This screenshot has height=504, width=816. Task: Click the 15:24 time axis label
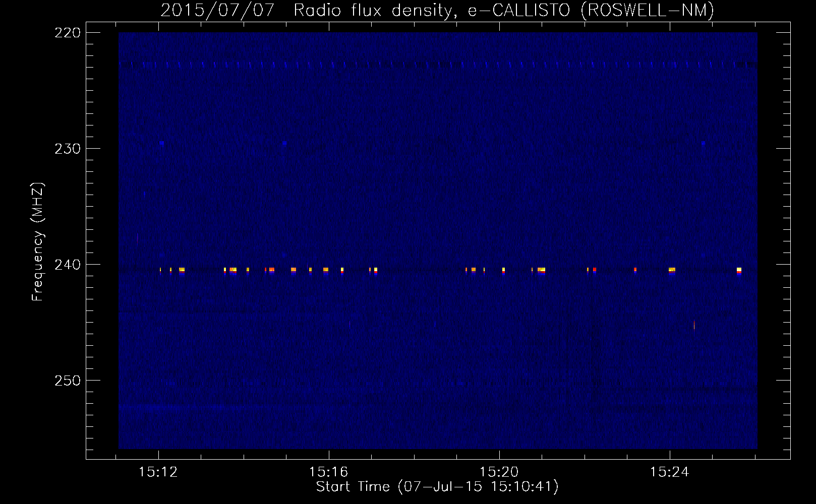click(x=670, y=472)
